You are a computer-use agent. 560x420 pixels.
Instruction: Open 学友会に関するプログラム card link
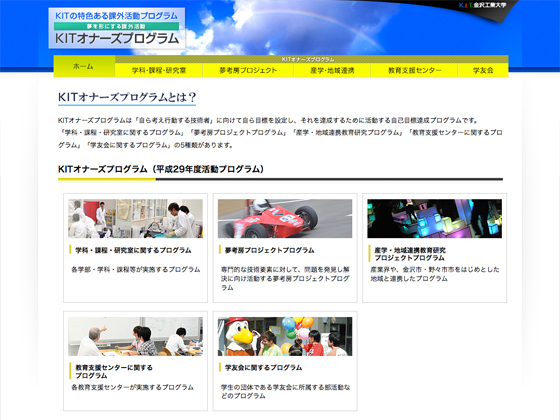click(264, 368)
